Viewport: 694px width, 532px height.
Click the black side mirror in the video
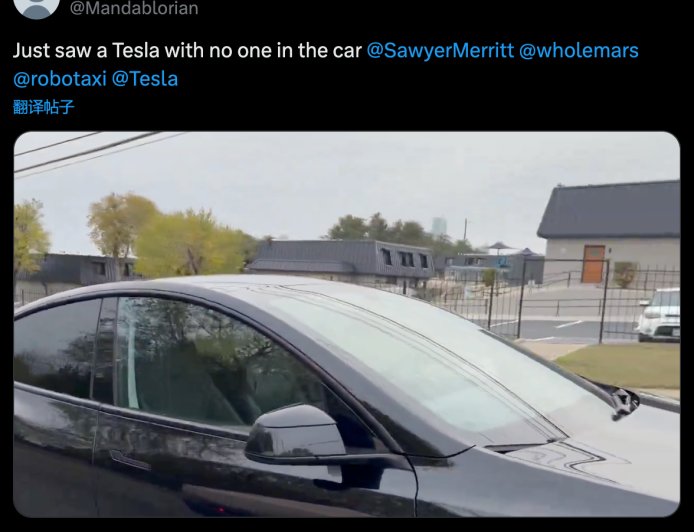click(296, 435)
